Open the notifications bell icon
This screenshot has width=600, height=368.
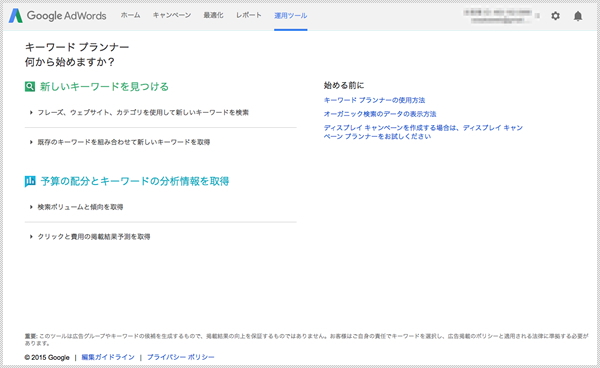click(578, 16)
